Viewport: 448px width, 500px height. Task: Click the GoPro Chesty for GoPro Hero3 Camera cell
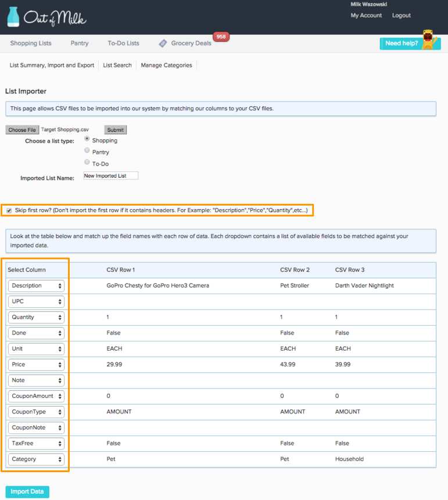point(157,285)
